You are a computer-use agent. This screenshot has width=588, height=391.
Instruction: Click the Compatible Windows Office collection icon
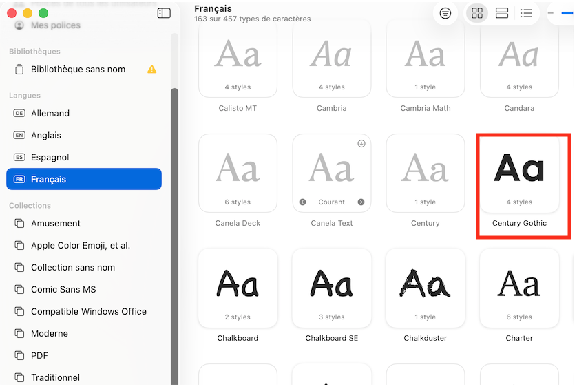(x=19, y=312)
